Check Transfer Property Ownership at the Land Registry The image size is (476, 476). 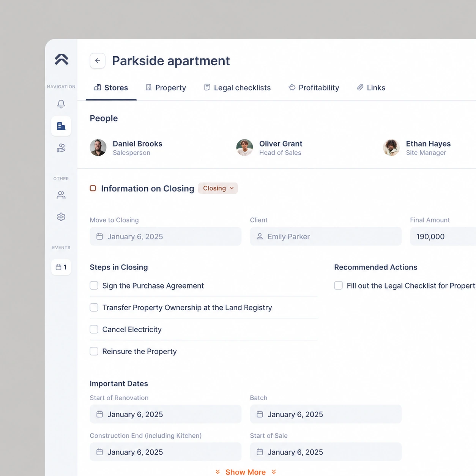(x=94, y=307)
